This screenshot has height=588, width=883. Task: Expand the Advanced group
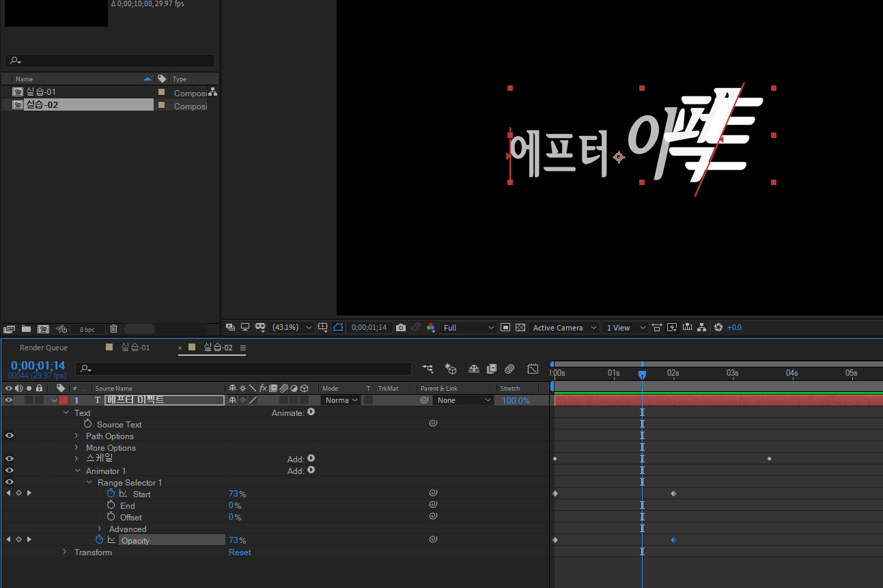(100, 529)
